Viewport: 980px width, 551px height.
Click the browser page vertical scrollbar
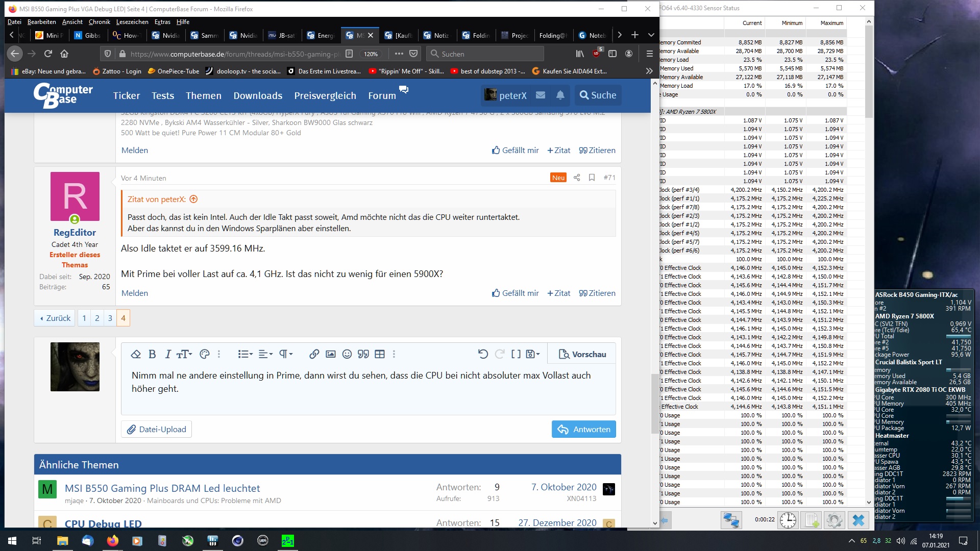(x=655, y=403)
